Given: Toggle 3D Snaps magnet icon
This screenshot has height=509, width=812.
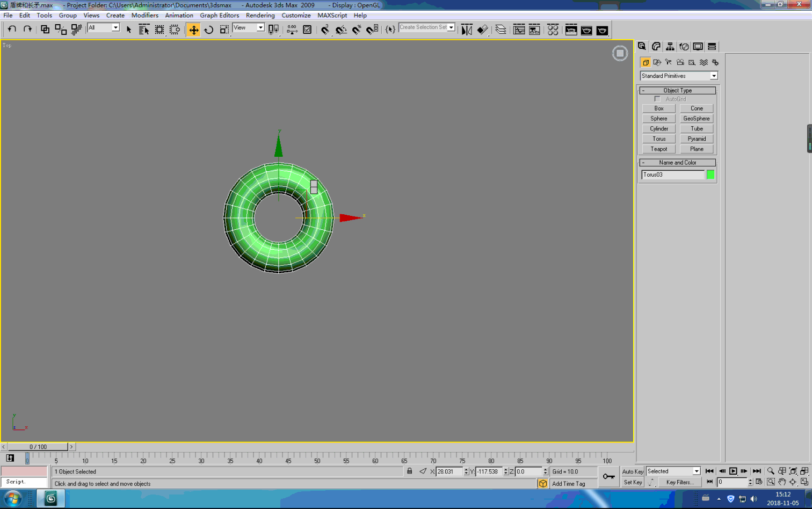Looking at the screenshot, I should click(x=325, y=30).
